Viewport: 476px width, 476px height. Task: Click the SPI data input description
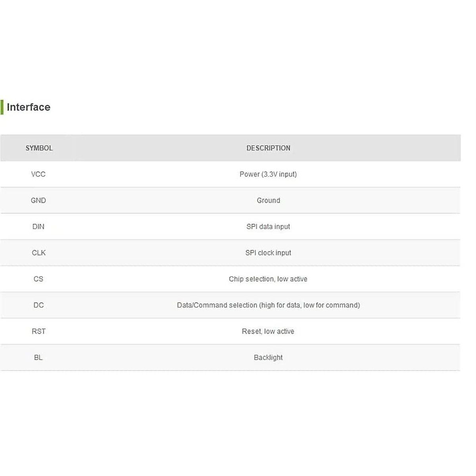[268, 226]
